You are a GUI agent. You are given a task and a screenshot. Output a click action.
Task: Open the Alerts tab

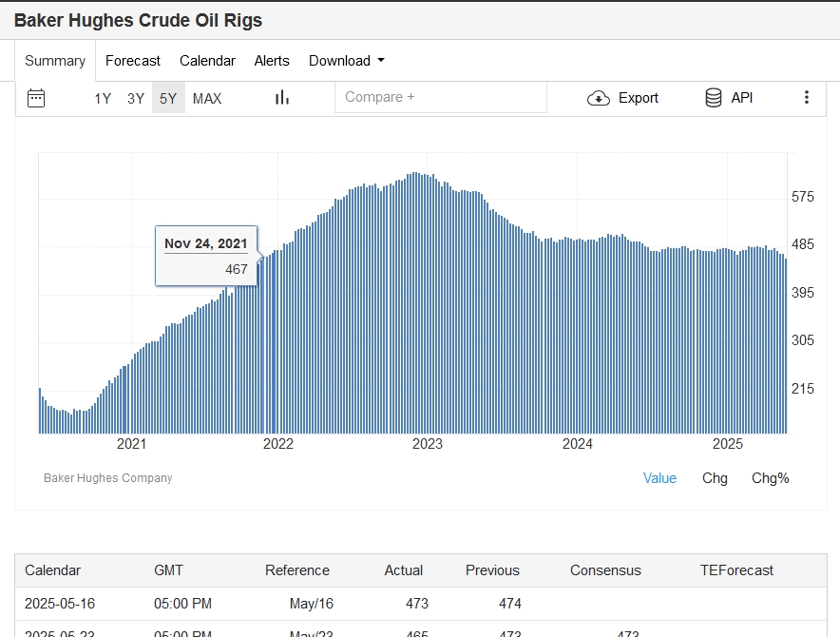pos(272,61)
